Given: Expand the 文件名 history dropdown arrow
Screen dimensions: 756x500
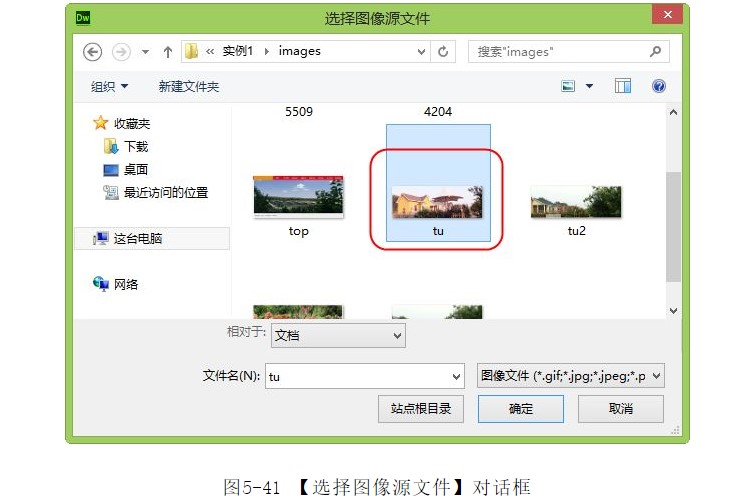Looking at the screenshot, I should pyautogui.click(x=457, y=377).
